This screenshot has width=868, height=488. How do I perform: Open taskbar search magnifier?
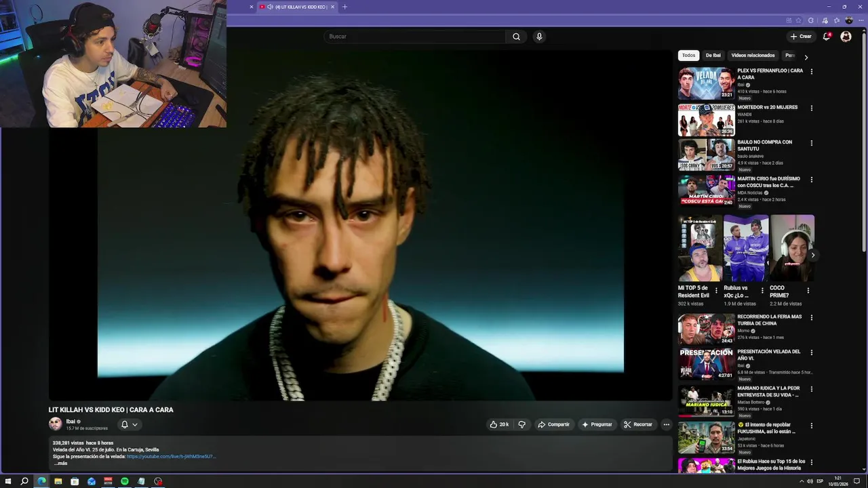(24, 481)
